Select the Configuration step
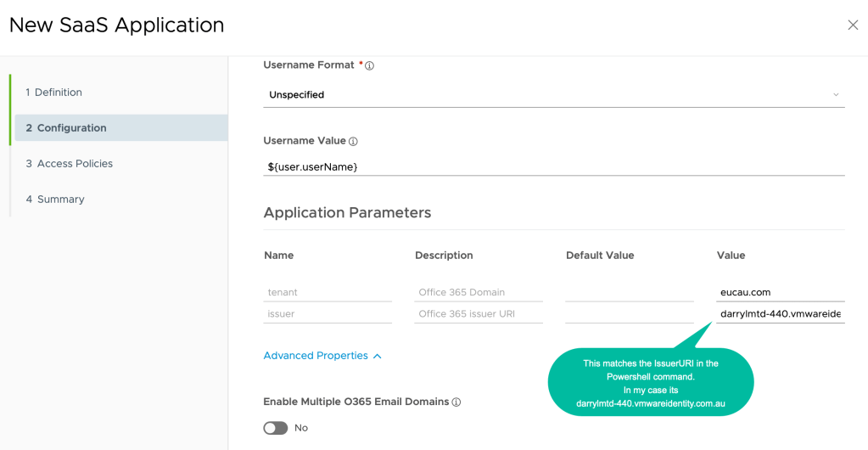The height and width of the screenshot is (450, 868). pyautogui.click(x=66, y=128)
